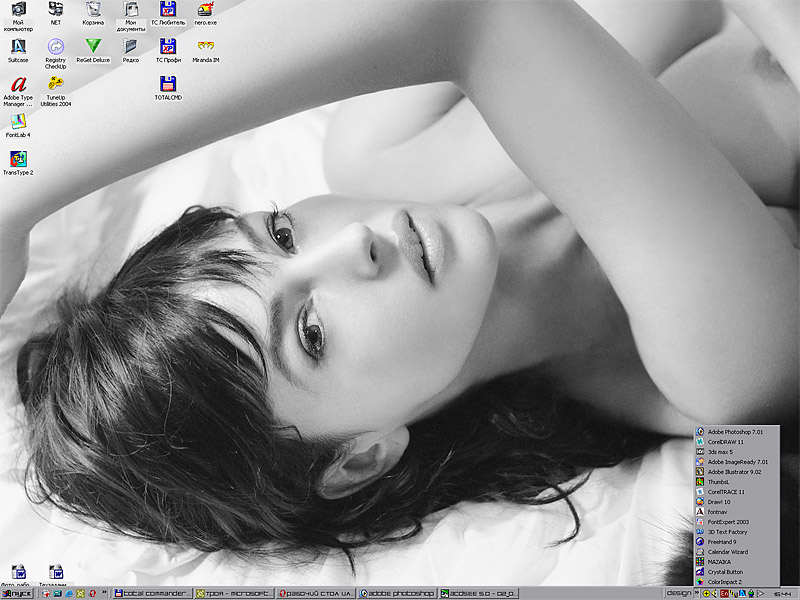Click the En language indicator in tray
The image size is (800, 600).
[x=724, y=594]
